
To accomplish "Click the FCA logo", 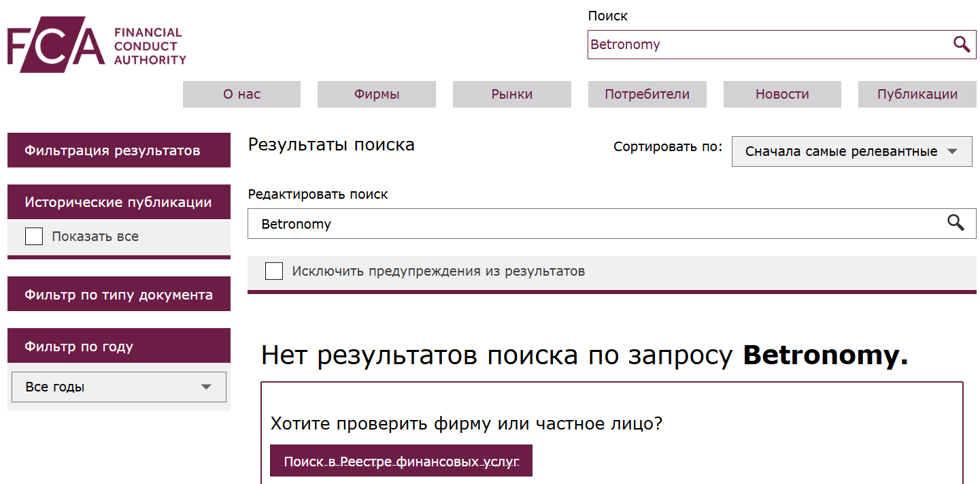I will tap(95, 44).
